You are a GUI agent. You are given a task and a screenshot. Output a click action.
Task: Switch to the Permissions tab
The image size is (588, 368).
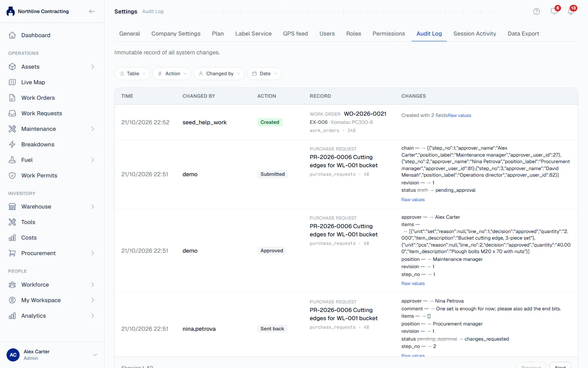(389, 34)
